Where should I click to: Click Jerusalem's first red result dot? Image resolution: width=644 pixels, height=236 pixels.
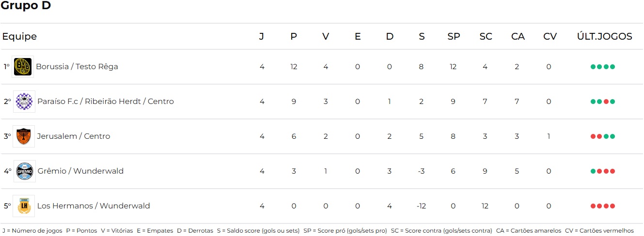[x=593, y=136]
